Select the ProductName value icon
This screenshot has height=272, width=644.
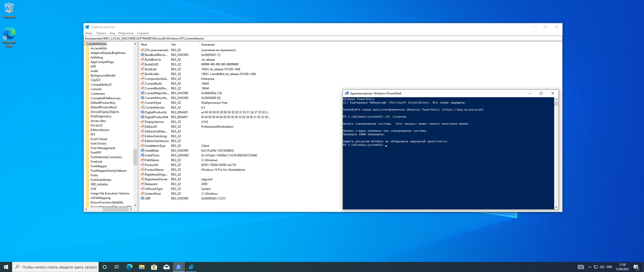point(142,169)
